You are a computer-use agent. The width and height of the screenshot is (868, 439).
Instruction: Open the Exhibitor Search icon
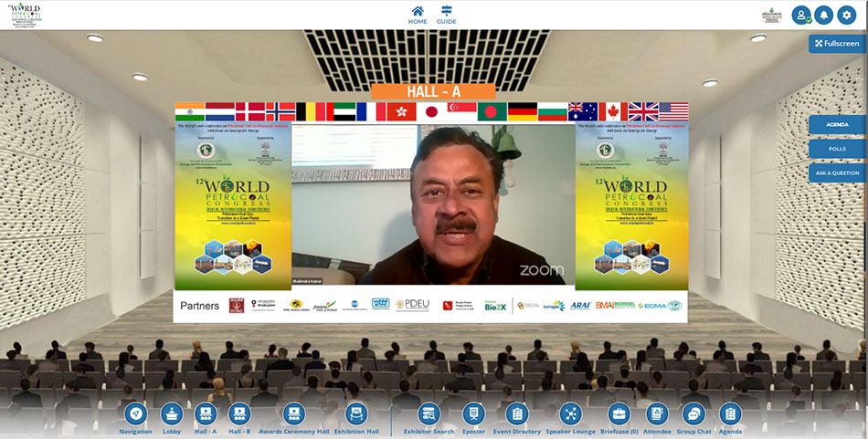(429, 413)
